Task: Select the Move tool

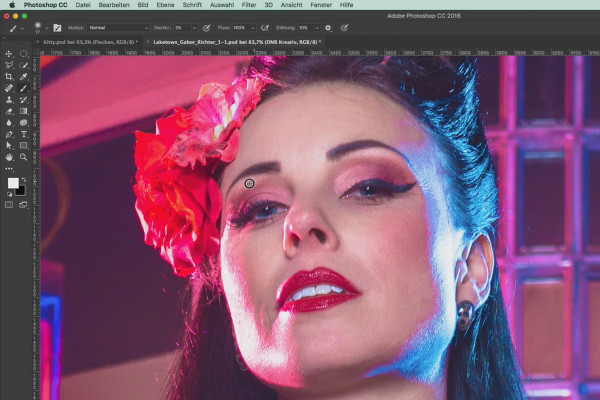Action: pyautogui.click(x=9, y=54)
